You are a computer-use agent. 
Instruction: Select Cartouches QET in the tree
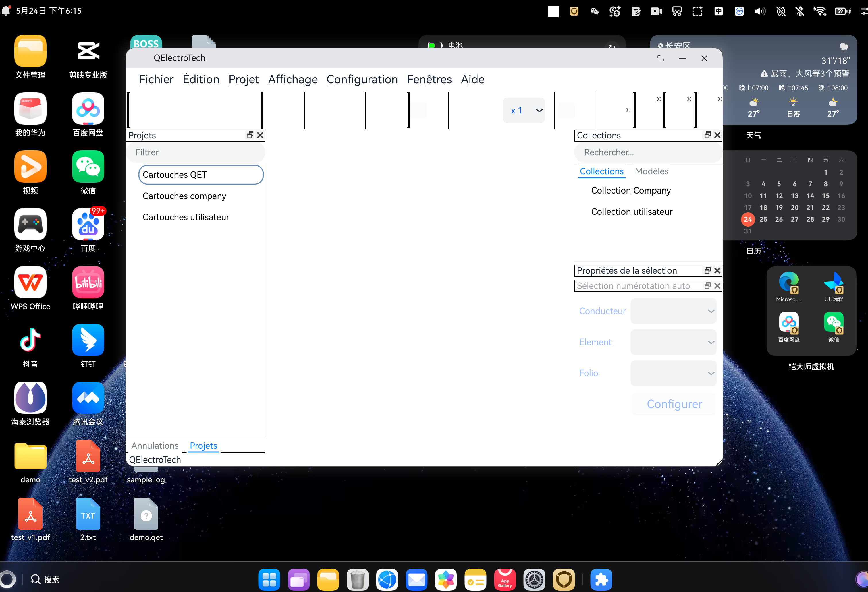(x=201, y=175)
